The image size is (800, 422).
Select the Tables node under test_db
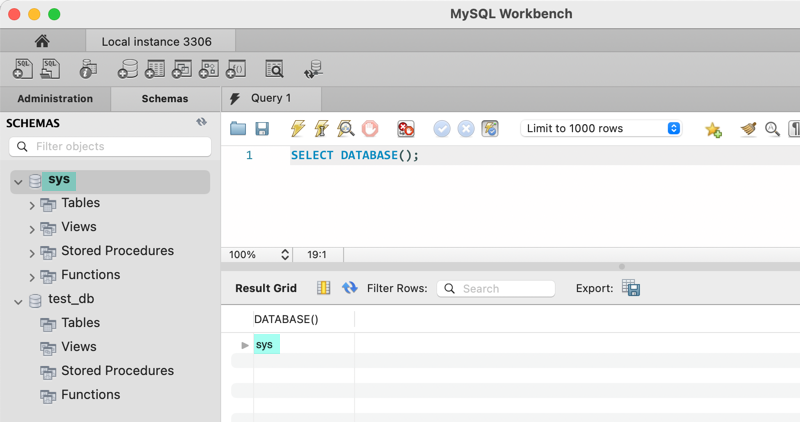(x=80, y=323)
